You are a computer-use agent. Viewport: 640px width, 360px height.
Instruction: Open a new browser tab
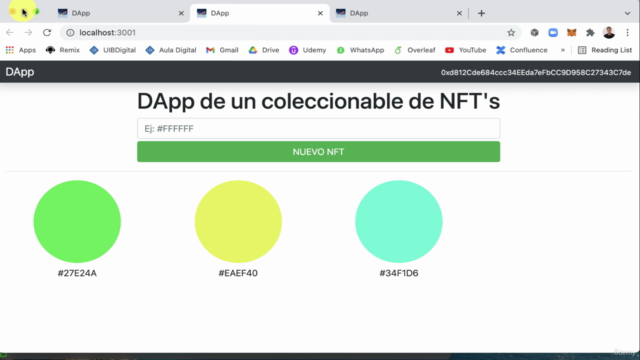pyautogui.click(x=482, y=13)
